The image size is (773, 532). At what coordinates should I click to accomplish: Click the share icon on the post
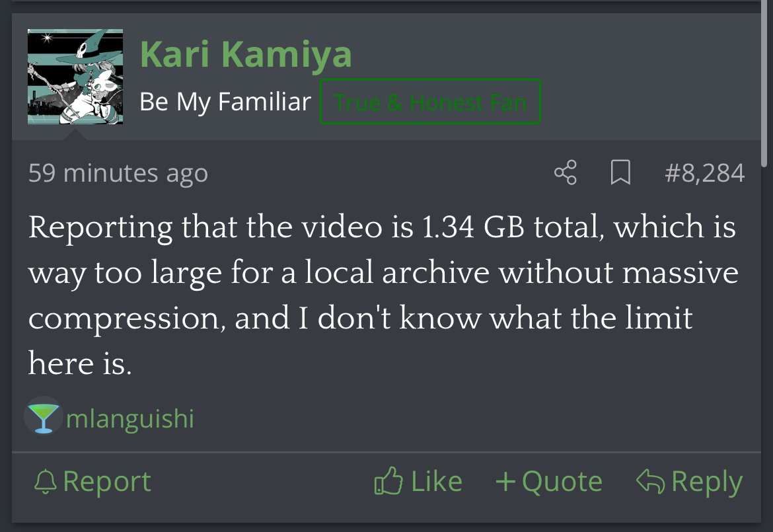click(x=565, y=173)
